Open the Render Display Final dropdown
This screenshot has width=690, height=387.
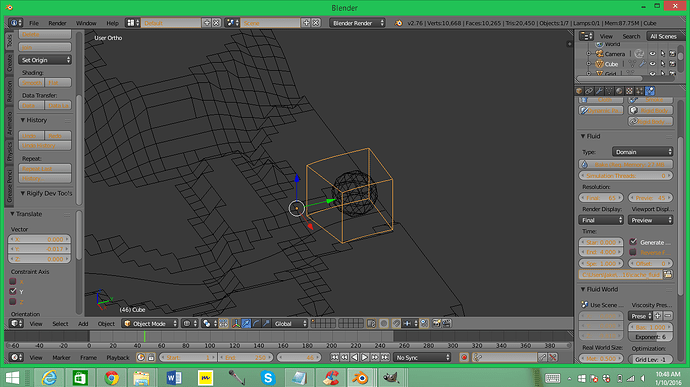[601, 220]
